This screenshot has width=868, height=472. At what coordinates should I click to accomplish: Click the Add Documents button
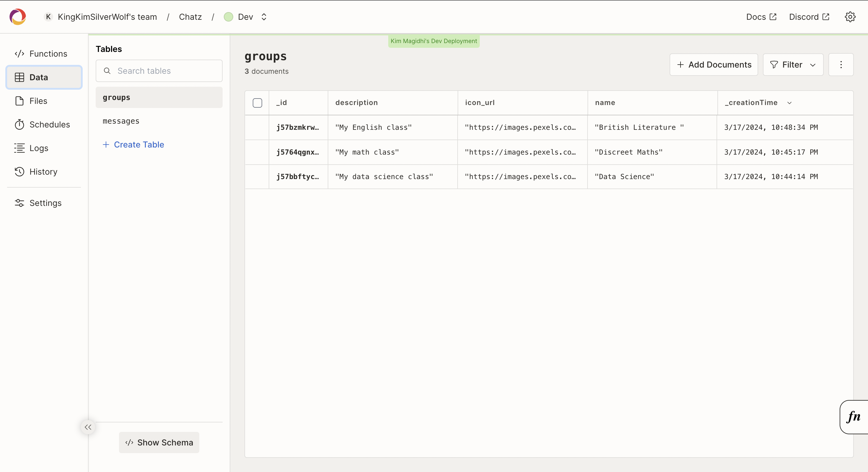click(x=714, y=65)
